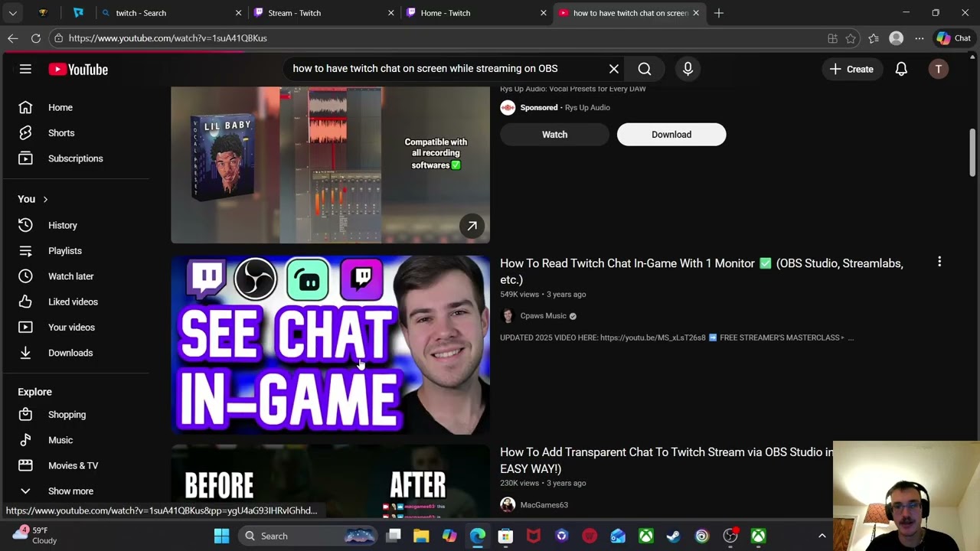Open the Cpaws Music channel name

click(543, 316)
